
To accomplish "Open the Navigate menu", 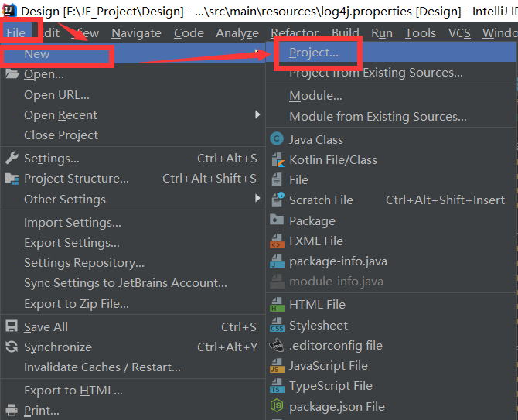I will (x=137, y=33).
